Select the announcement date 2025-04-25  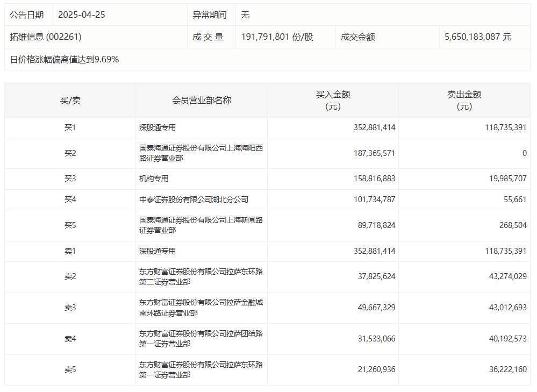click(81, 15)
